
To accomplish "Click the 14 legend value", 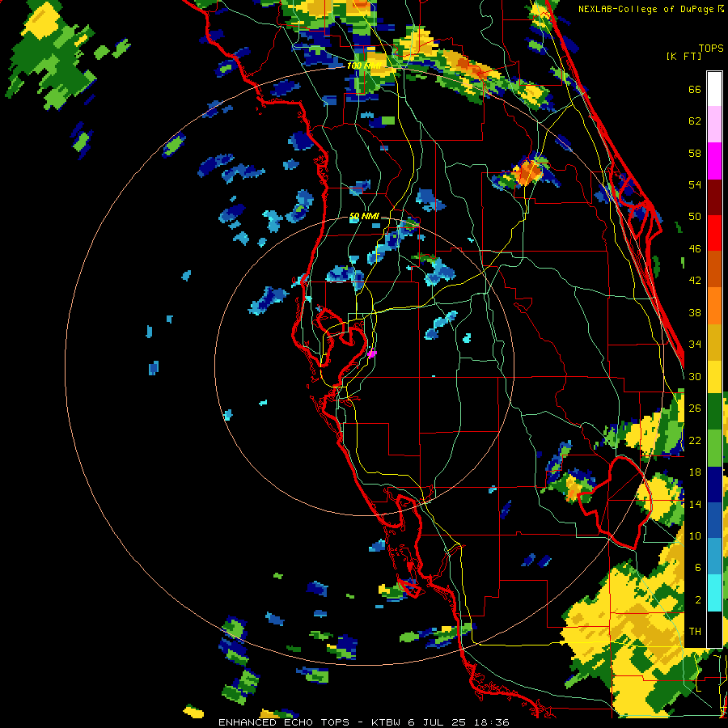I will tap(695, 504).
